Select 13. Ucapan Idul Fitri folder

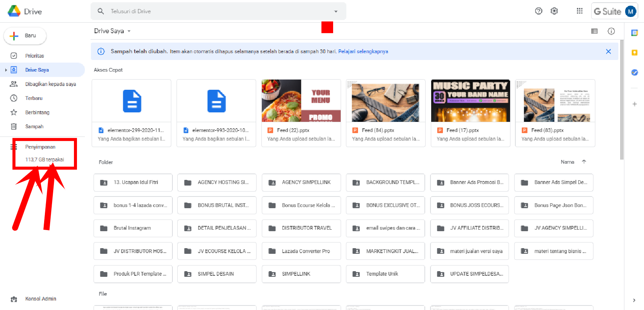click(133, 183)
